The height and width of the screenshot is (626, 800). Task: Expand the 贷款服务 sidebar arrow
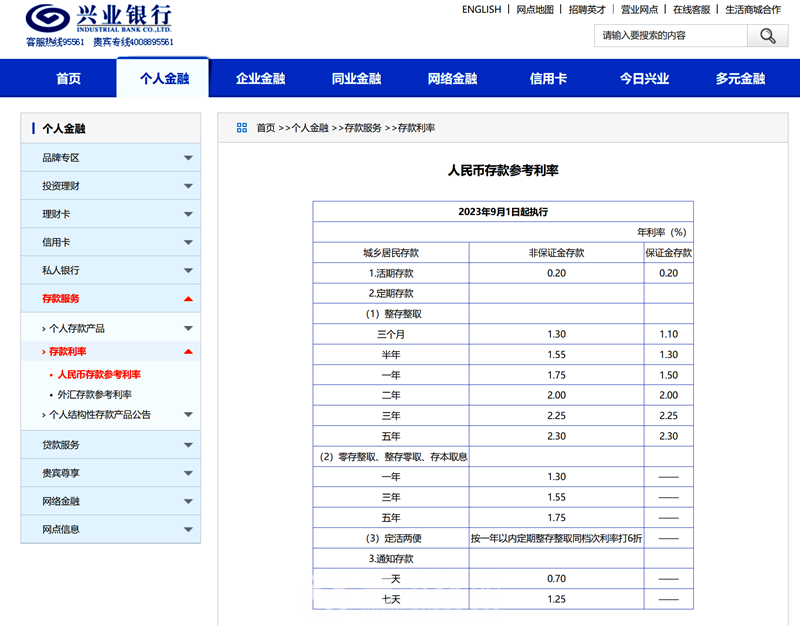point(188,445)
